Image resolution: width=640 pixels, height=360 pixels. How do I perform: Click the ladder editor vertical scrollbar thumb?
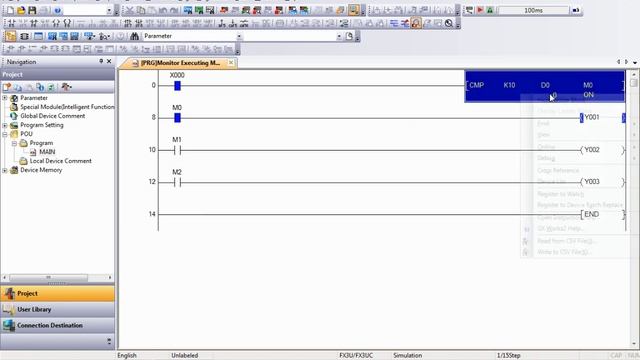(x=633, y=82)
